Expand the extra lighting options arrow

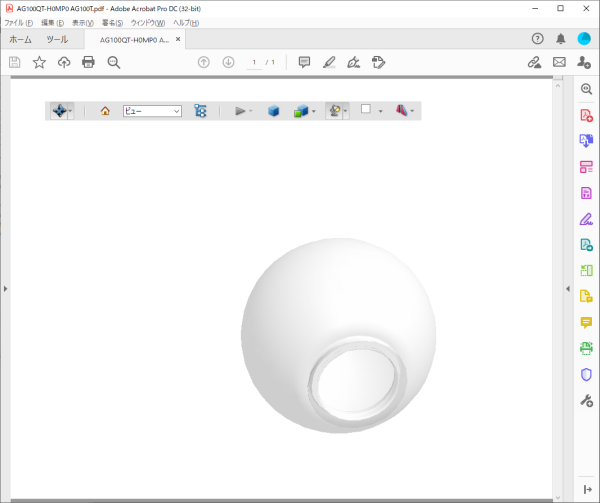tap(345, 111)
